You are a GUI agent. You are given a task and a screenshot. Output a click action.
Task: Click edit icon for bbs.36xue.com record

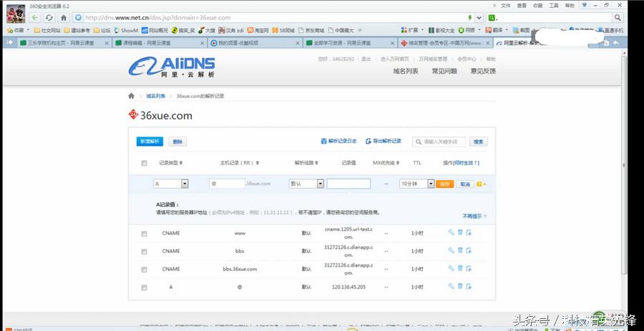coord(451,268)
